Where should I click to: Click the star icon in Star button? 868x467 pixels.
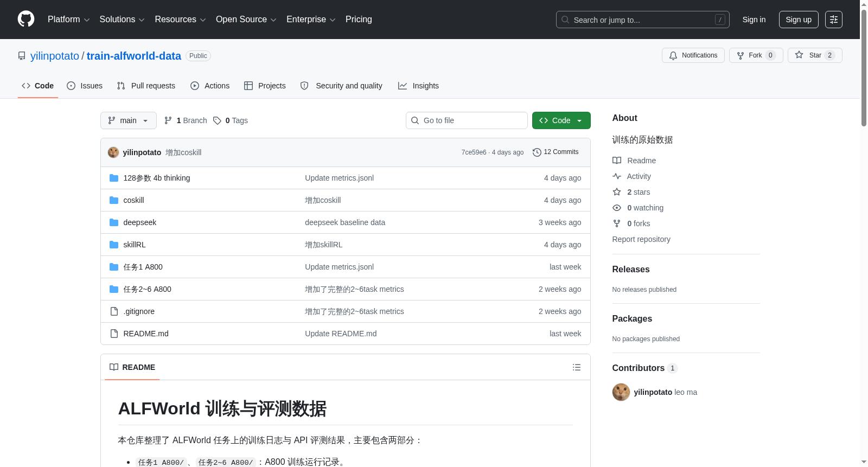click(x=799, y=55)
